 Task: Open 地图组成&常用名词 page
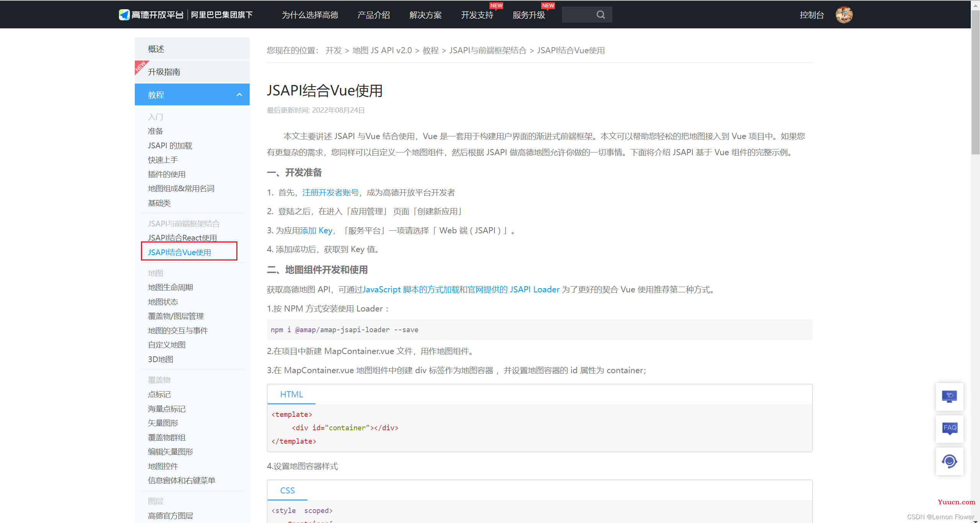[181, 189]
